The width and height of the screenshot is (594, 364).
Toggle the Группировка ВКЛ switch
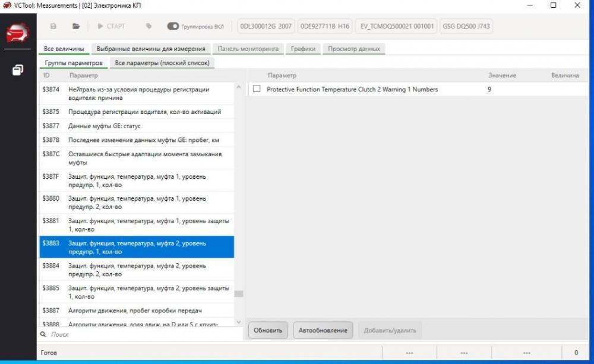click(173, 26)
